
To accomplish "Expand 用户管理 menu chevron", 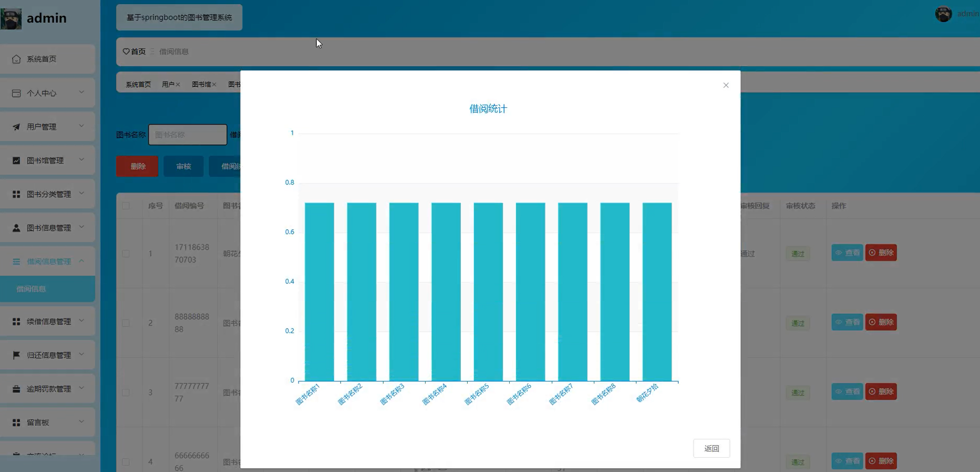I will click(81, 126).
